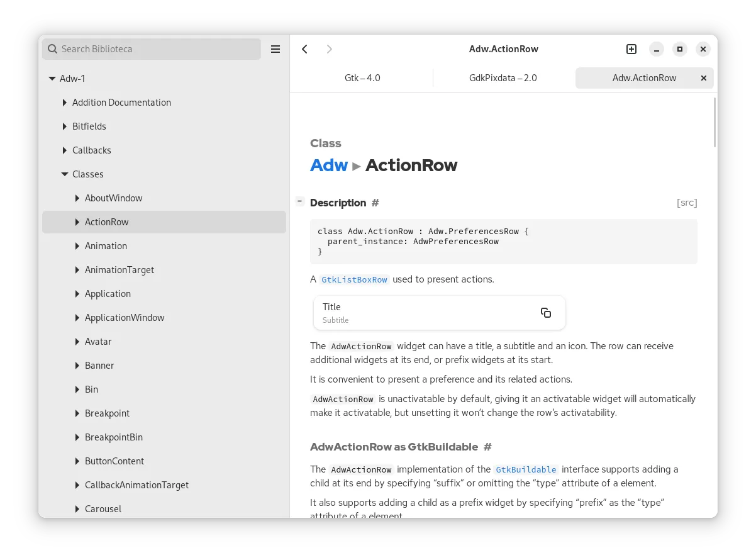Click the vertical scrollbar in documentation pane
The width and height of the screenshot is (756, 560).
click(714, 123)
